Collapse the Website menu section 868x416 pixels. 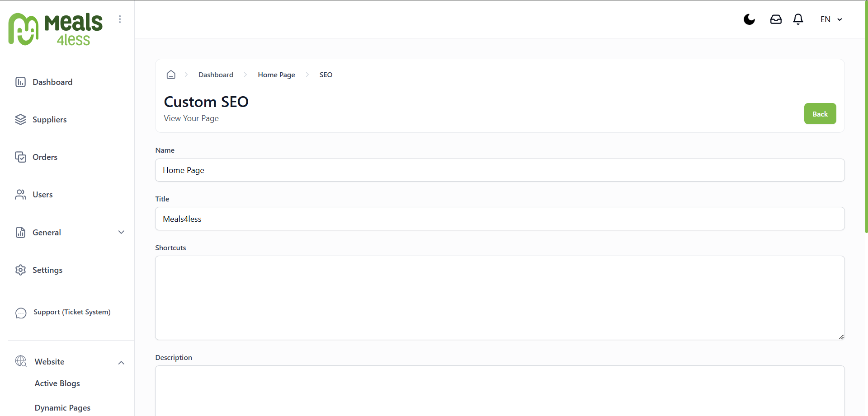tap(121, 363)
